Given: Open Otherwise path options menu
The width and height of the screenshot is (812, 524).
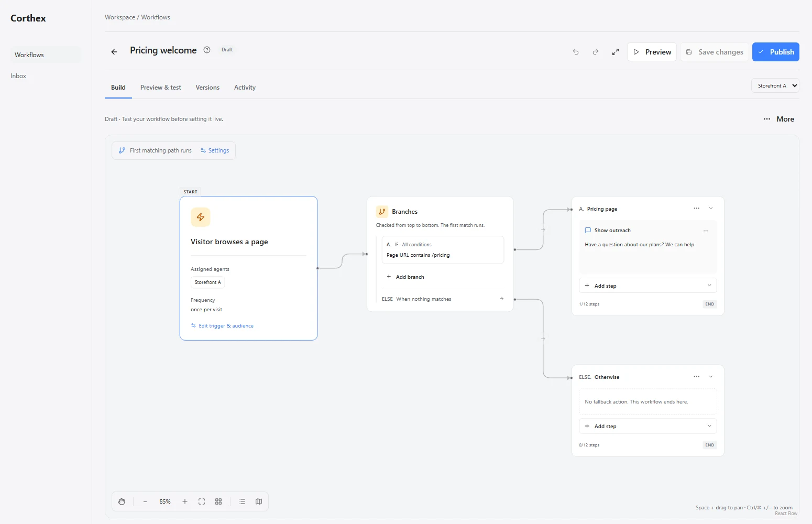Looking at the screenshot, I should [696, 377].
